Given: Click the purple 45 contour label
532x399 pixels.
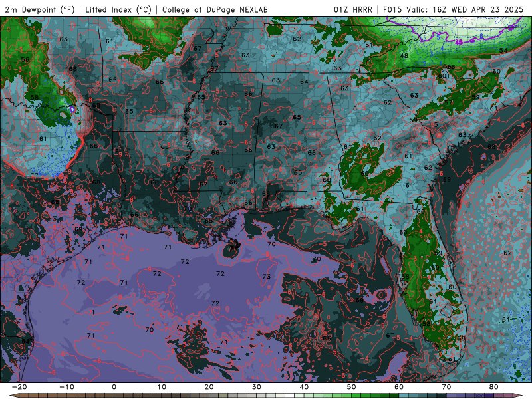Looking at the screenshot, I should tap(459, 42).
